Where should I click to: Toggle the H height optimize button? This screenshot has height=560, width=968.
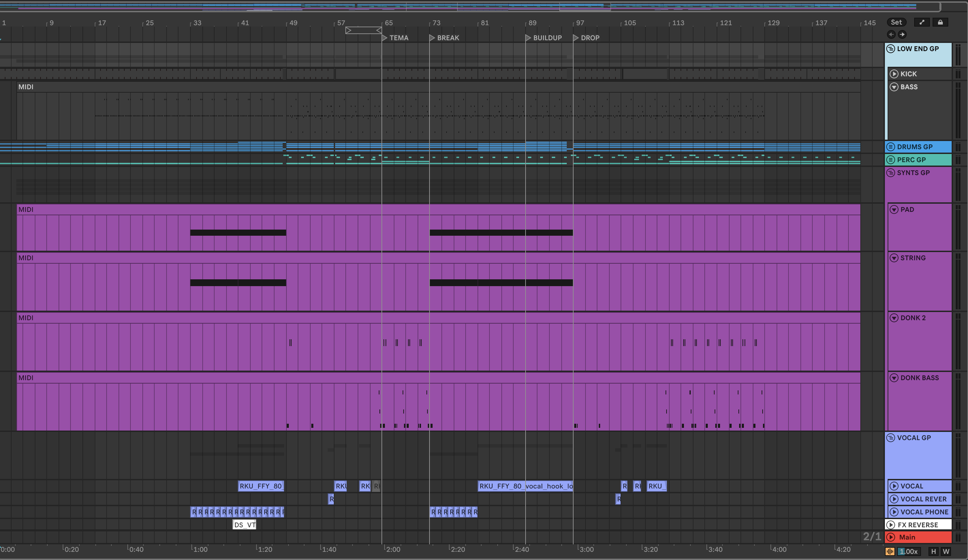pyautogui.click(x=933, y=551)
